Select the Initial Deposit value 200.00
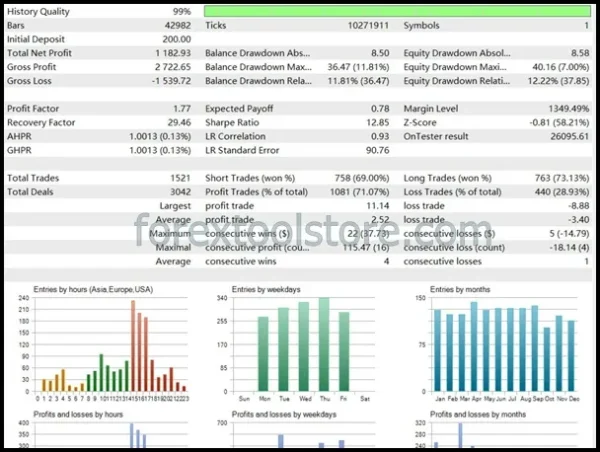600x452 pixels. pos(176,39)
